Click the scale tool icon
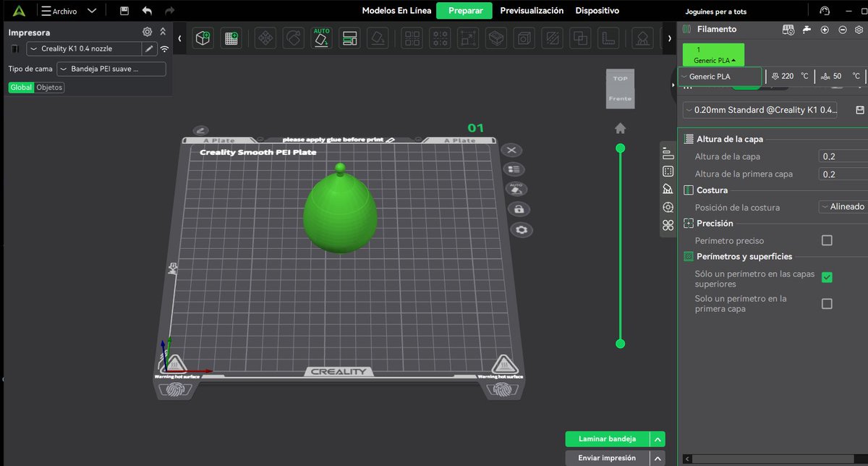 point(467,38)
